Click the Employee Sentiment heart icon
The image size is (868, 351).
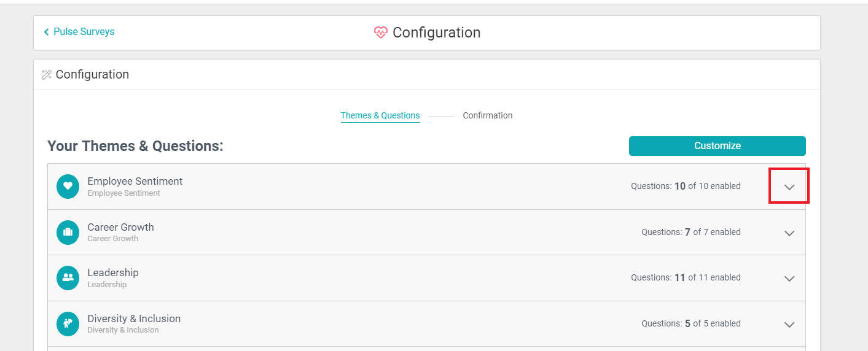tap(68, 187)
